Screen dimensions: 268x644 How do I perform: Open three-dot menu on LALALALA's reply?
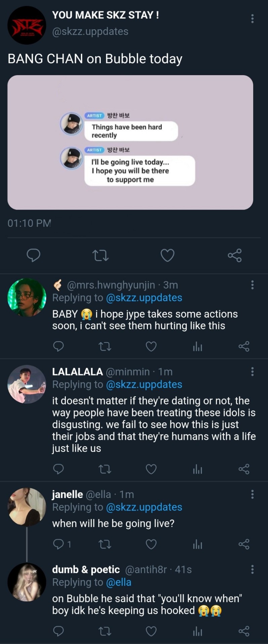tap(252, 372)
